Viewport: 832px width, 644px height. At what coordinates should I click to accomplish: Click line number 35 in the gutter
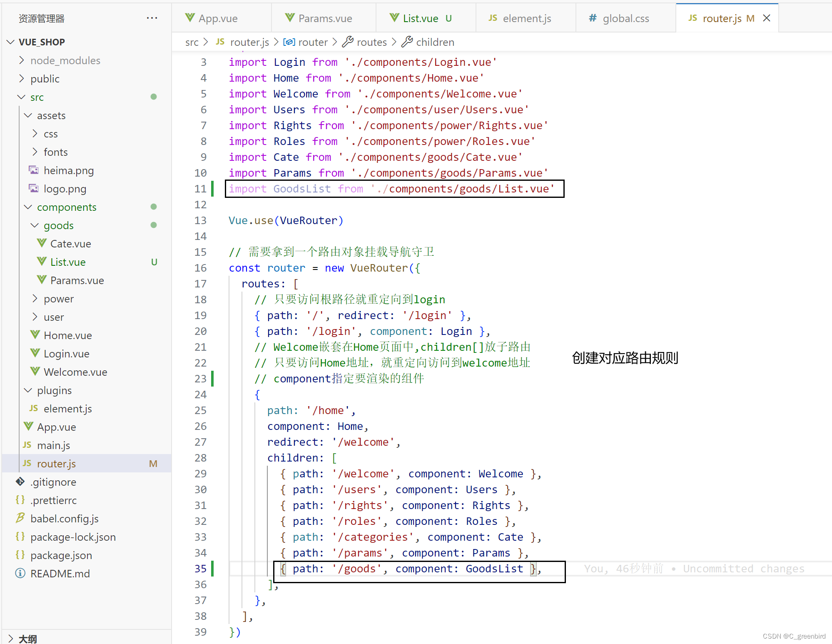click(200, 569)
